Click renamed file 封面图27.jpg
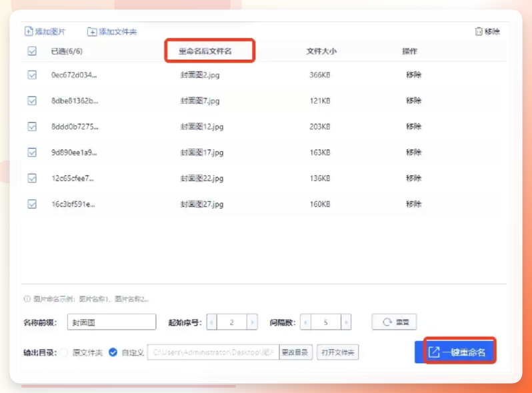 [202, 204]
